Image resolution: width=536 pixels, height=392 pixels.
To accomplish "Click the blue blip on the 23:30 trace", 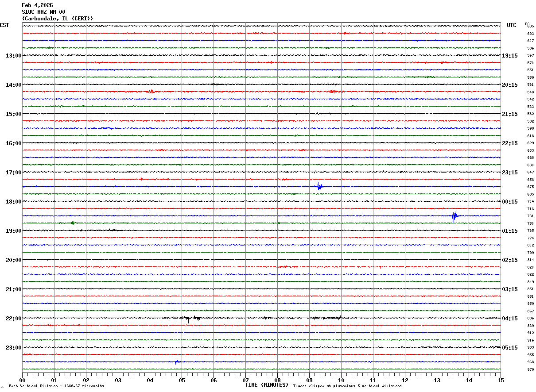I will tap(177, 362).
